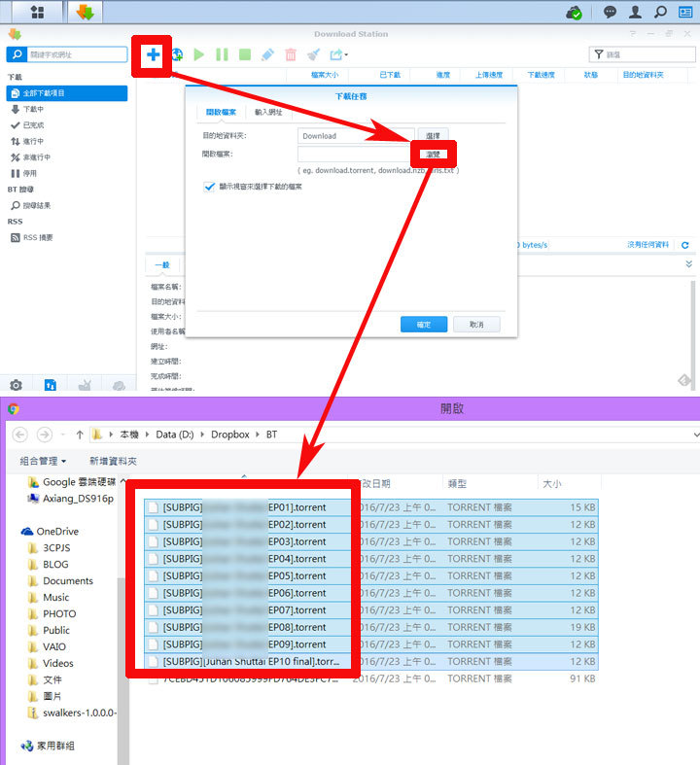Viewport: 700px width, 765px height.
Task: Click the Download destination folder field
Action: coord(356,136)
